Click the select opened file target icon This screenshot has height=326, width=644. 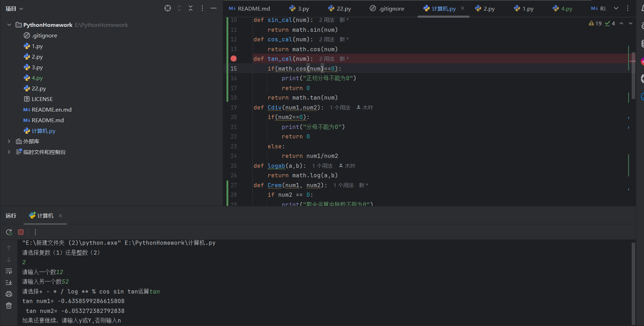pyautogui.click(x=168, y=8)
